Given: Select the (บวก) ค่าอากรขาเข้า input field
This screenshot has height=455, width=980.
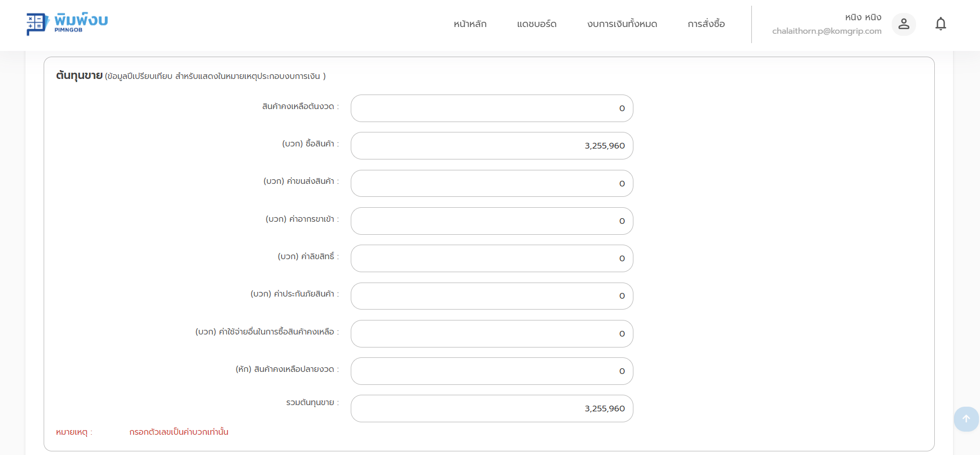Looking at the screenshot, I should pos(492,221).
